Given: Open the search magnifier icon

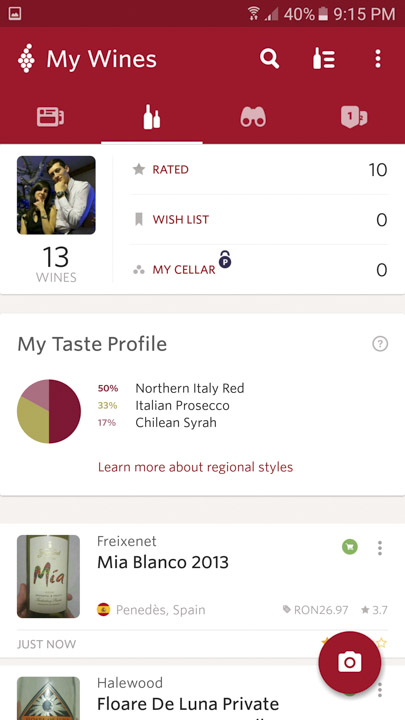Looking at the screenshot, I should [x=269, y=59].
